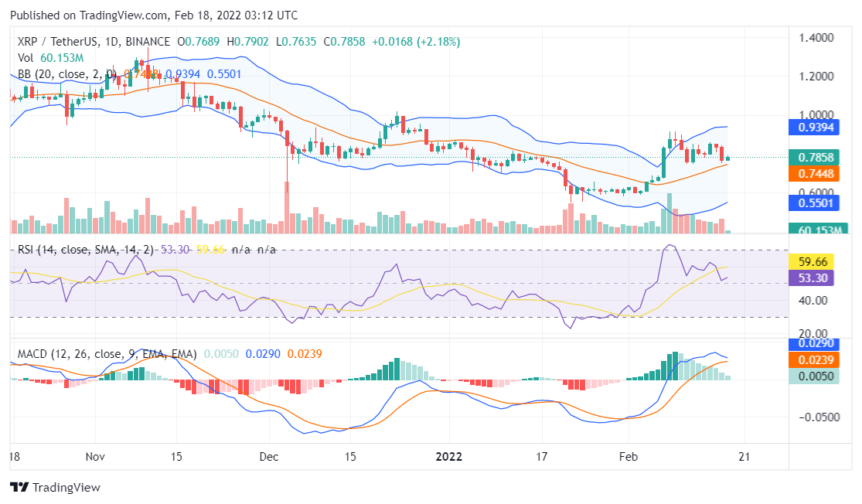The width and height of the screenshot is (862, 504).
Task: Click the tallest red volume bar in December
Action: (x=287, y=207)
